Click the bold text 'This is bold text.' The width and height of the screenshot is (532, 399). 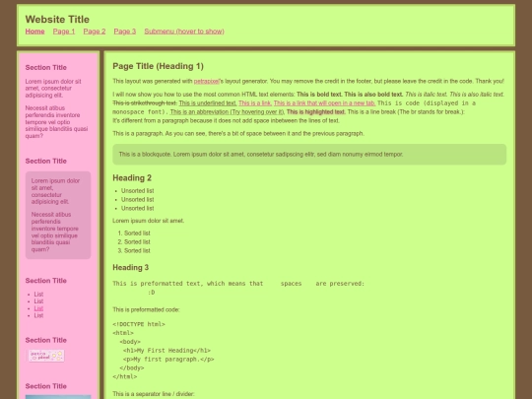pos(319,95)
